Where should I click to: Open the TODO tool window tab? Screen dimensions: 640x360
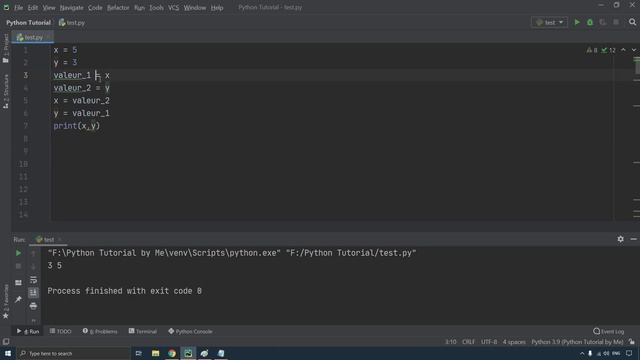click(x=60, y=331)
